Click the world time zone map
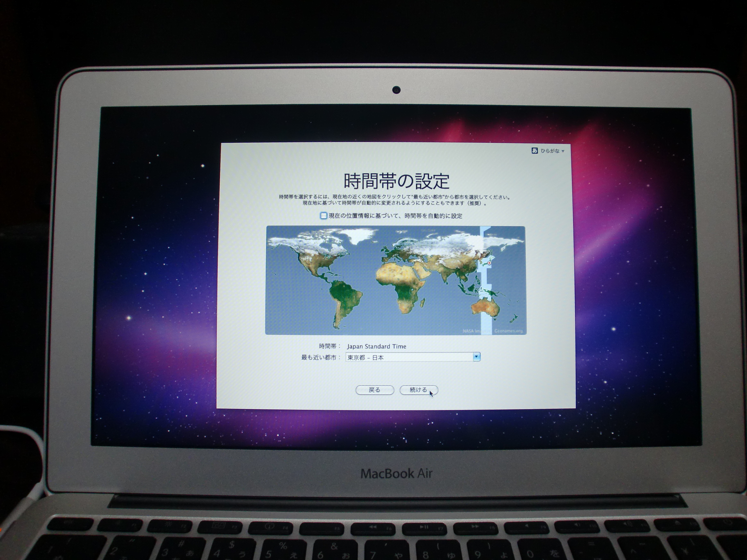Screen dimensions: 747x560 (395, 280)
